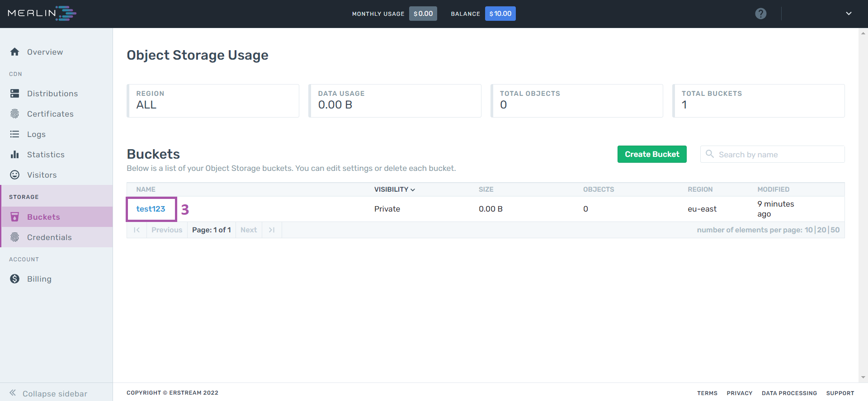Collapse sidebar using double chevron
The image size is (868, 401).
pos(13,393)
